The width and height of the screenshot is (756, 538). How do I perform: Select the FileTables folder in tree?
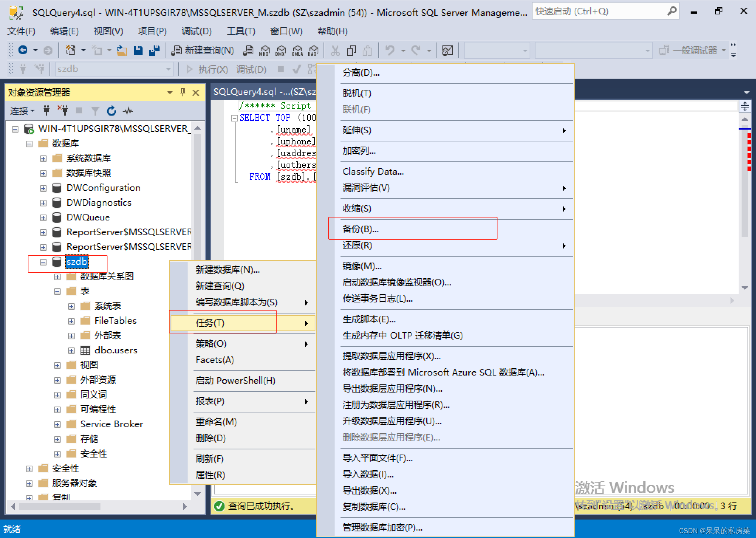[115, 321]
